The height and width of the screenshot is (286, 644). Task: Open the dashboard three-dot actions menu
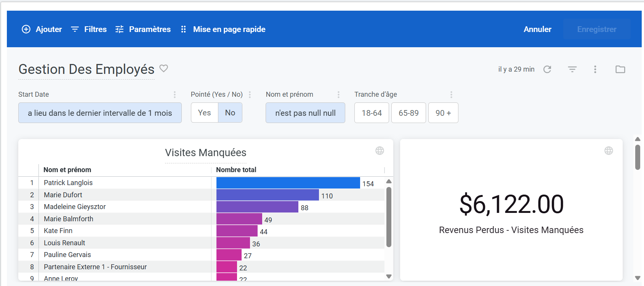pyautogui.click(x=595, y=69)
